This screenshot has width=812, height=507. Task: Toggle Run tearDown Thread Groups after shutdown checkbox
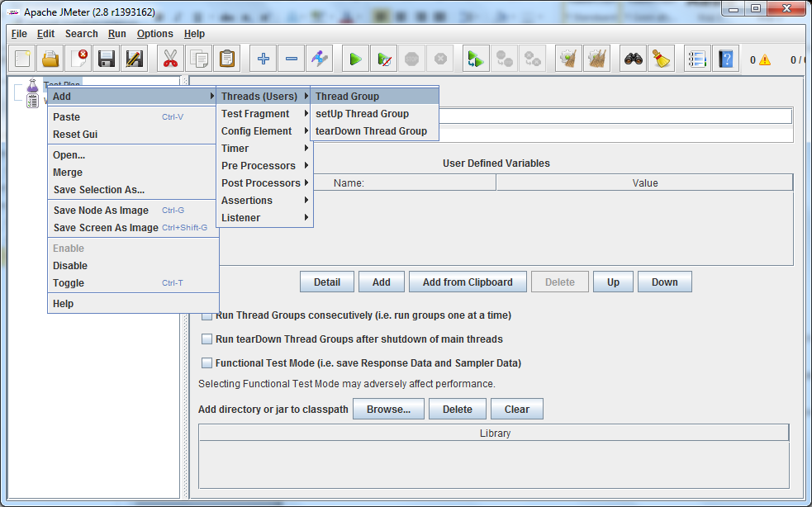[x=207, y=339]
